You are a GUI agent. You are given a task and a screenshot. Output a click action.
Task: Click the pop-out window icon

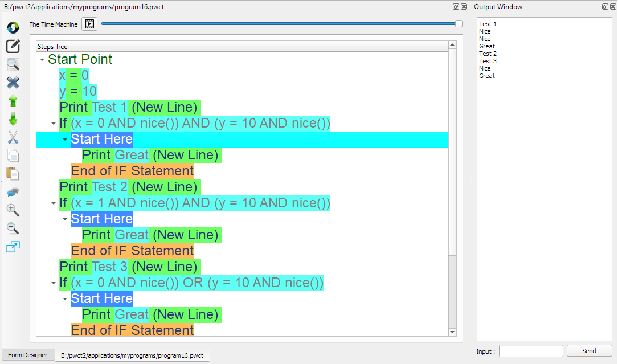point(13,247)
